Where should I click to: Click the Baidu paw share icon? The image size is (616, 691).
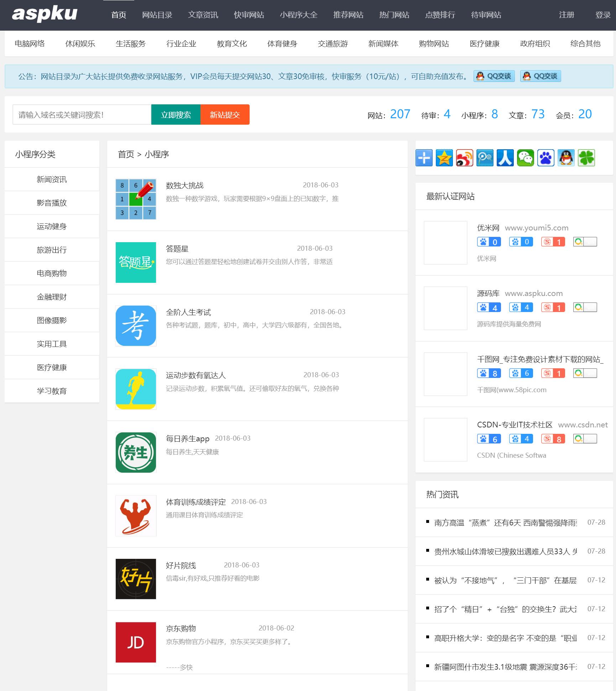(x=546, y=158)
